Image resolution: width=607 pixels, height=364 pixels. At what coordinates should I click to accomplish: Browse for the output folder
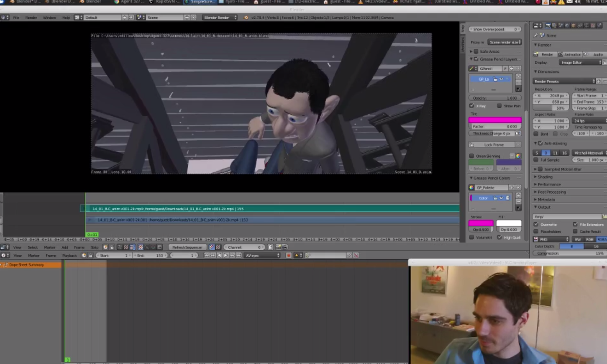pos(604,216)
